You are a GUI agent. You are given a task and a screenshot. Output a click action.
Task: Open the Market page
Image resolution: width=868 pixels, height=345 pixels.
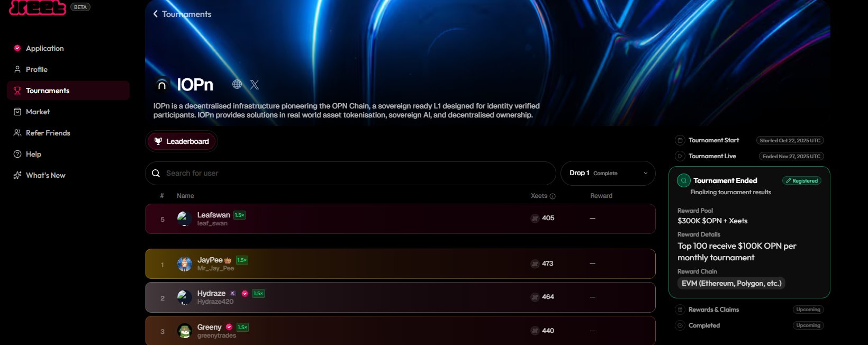[68, 112]
